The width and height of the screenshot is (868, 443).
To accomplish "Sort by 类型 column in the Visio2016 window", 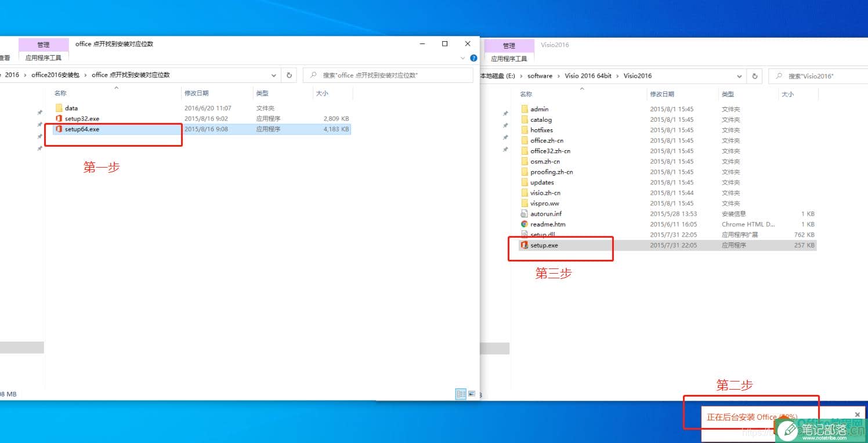I will [x=728, y=94].
